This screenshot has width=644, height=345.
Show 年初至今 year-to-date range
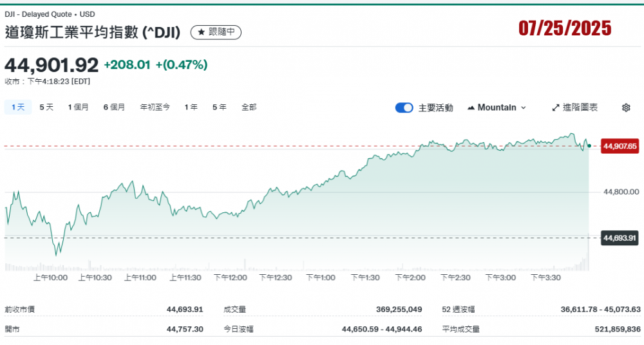click(x=155, y=107)
